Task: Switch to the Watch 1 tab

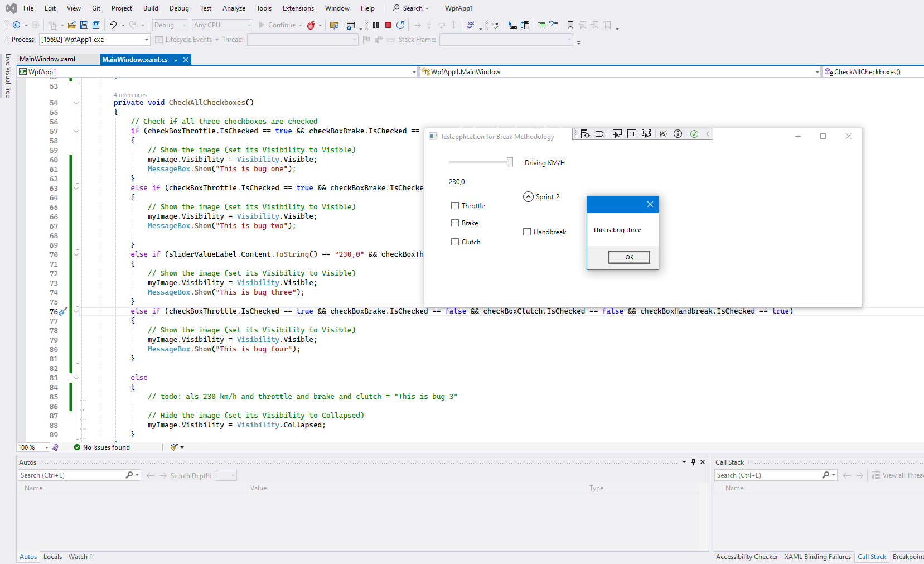Action: [x=80, y=557]
